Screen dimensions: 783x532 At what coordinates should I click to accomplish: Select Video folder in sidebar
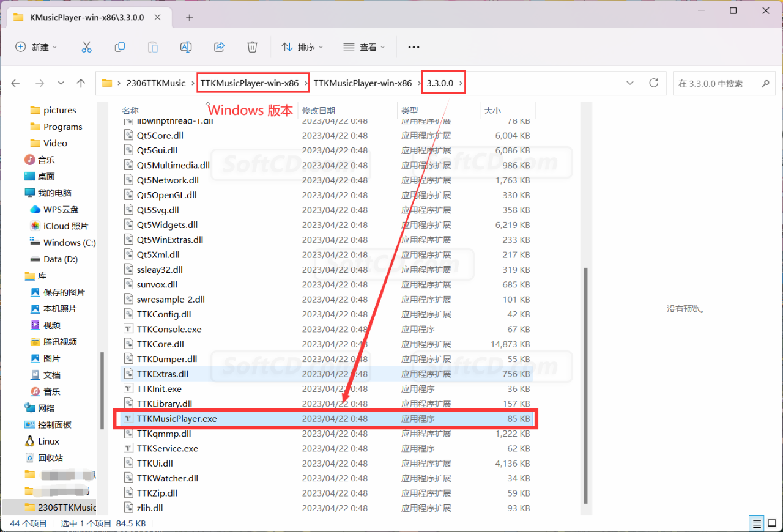(55, 143)
